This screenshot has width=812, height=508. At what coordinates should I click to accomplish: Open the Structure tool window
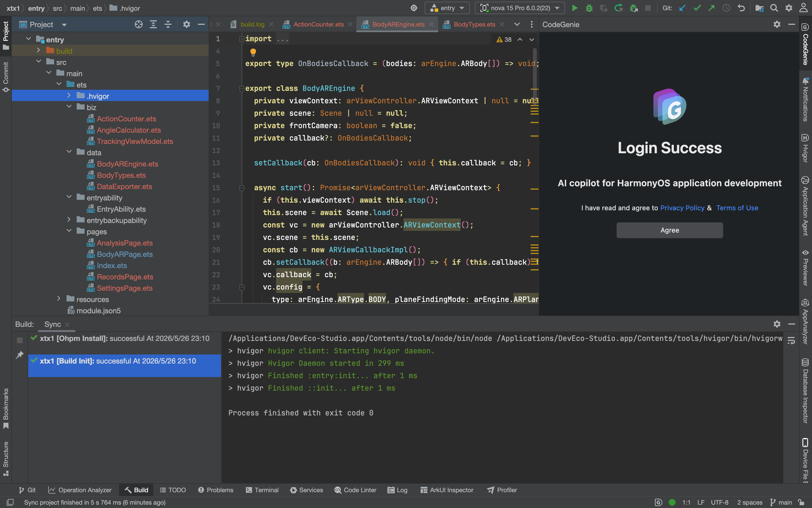pyautogui.click(x=6, y=459)
